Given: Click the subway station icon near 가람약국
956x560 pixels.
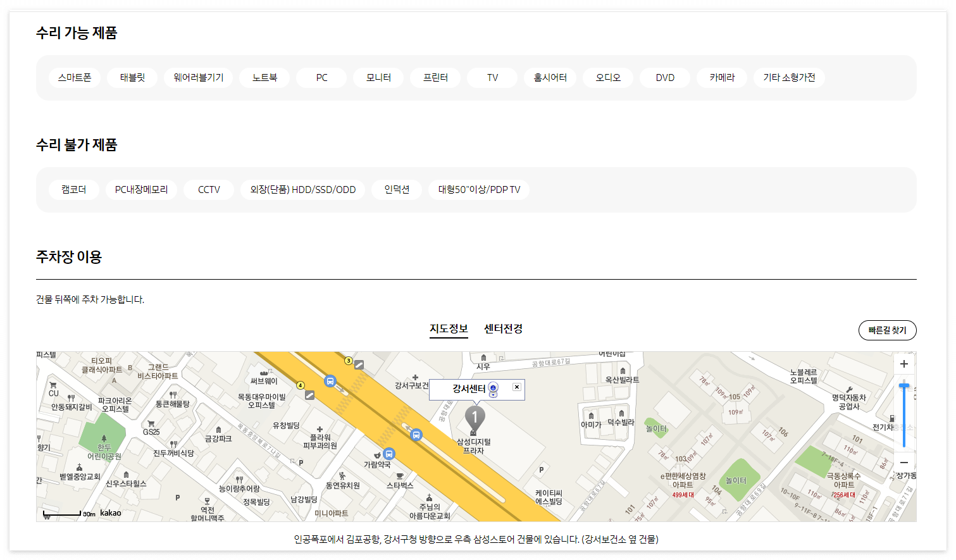Looking at the screenshot, I should pyautogui.click(x=388, y=453).
